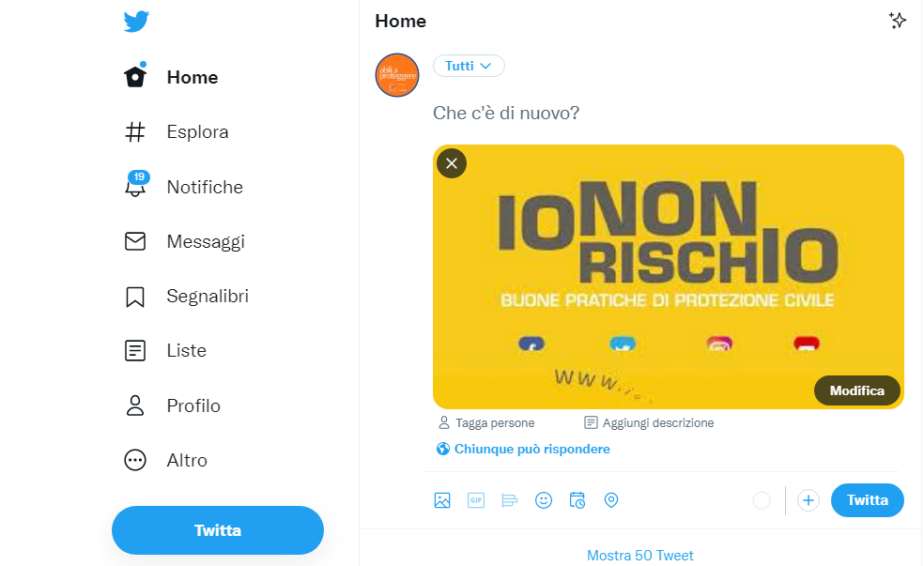924x566 pixels.
Task: Click the Che c'è di nuovo text field
Action: [666, 113]
